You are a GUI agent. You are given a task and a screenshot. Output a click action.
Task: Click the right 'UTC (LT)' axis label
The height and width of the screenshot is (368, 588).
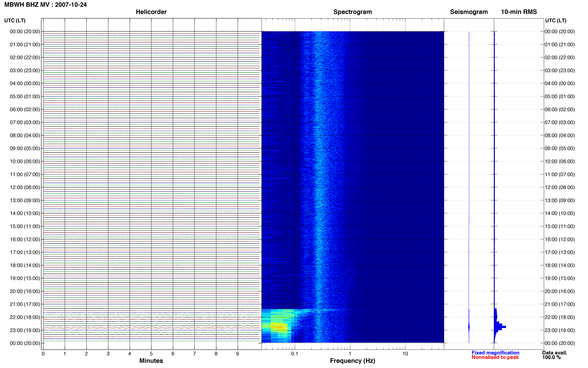point(556,20)
